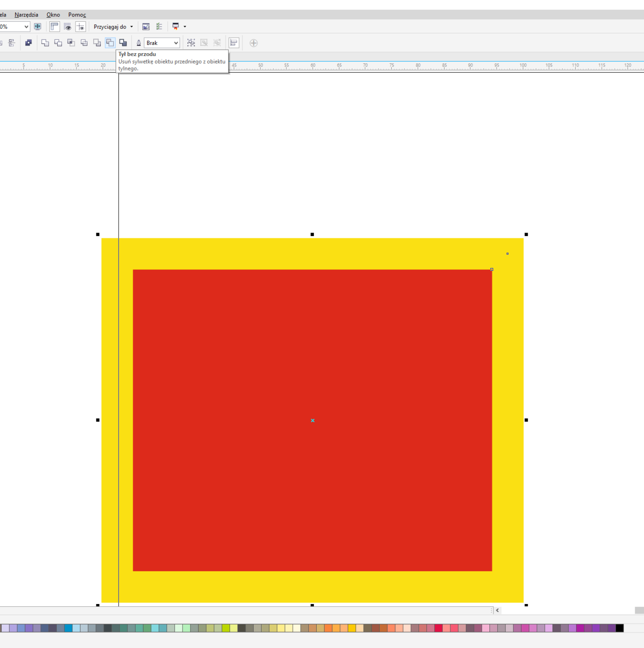Toggle grid visibility

pyautogui.click(x=68, y=27)
